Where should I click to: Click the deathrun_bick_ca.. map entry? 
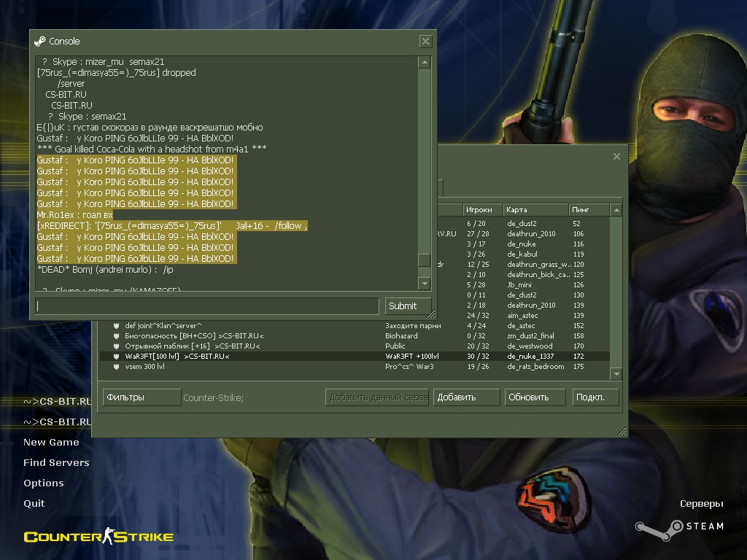539,275
